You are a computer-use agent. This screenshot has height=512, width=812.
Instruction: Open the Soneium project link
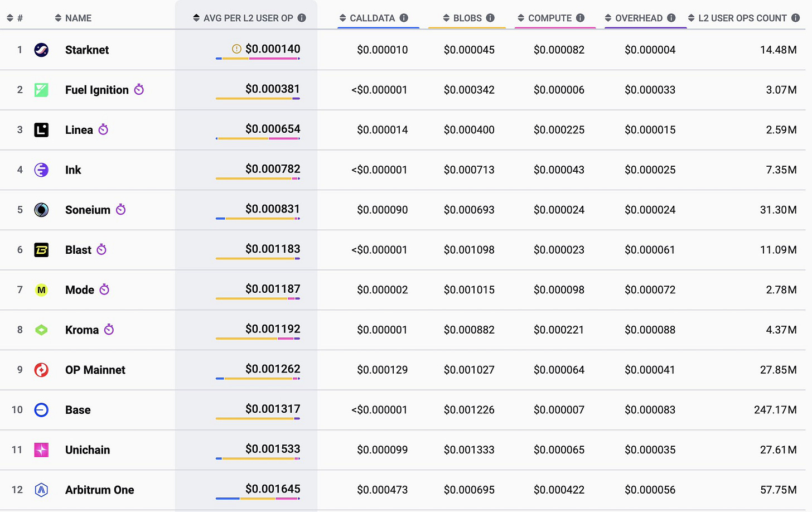pos(88,210)
